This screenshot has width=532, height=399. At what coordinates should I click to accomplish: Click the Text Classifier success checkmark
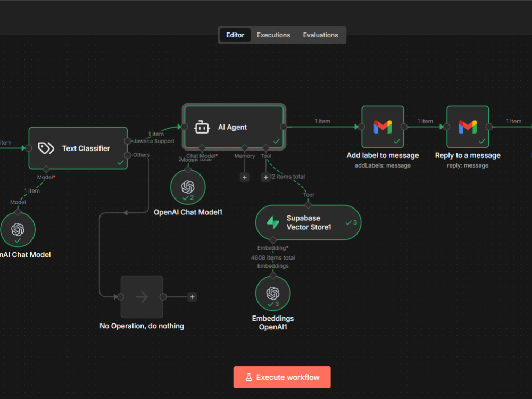point(120,162)
